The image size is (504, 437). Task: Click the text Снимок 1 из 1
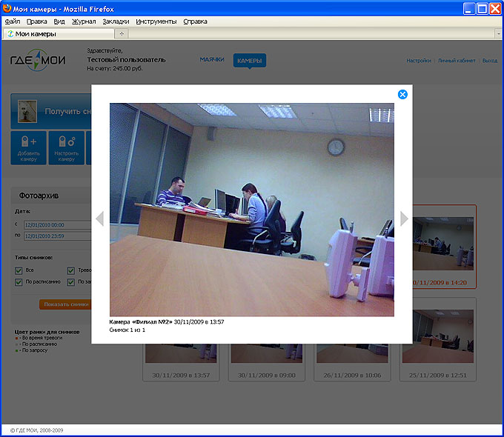tap(127, 330)
